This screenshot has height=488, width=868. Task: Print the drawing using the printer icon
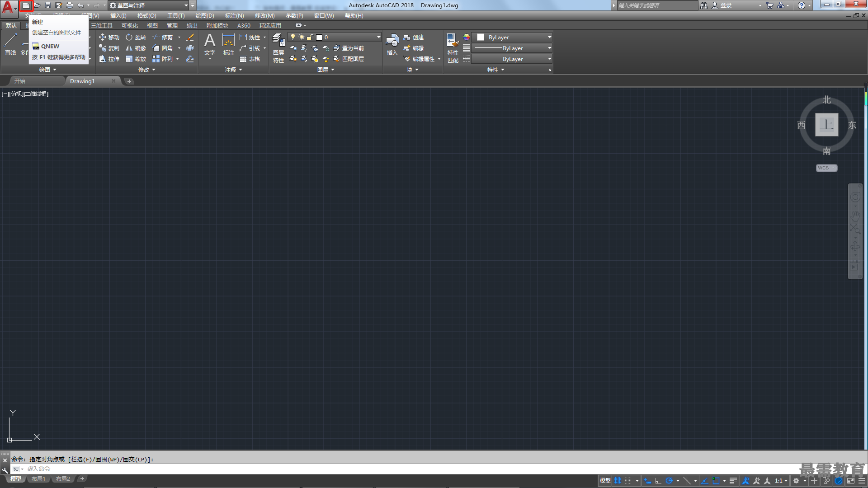pos(70,5)
